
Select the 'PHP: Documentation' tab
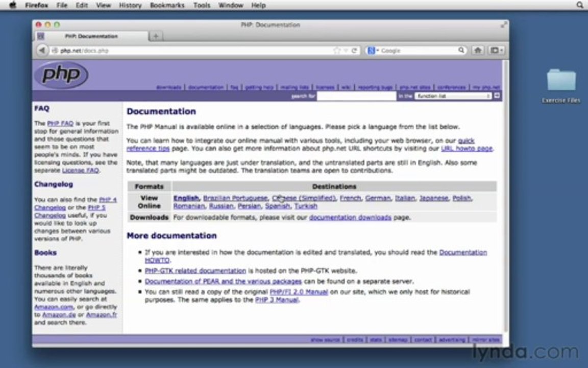(x=91, y=36)
